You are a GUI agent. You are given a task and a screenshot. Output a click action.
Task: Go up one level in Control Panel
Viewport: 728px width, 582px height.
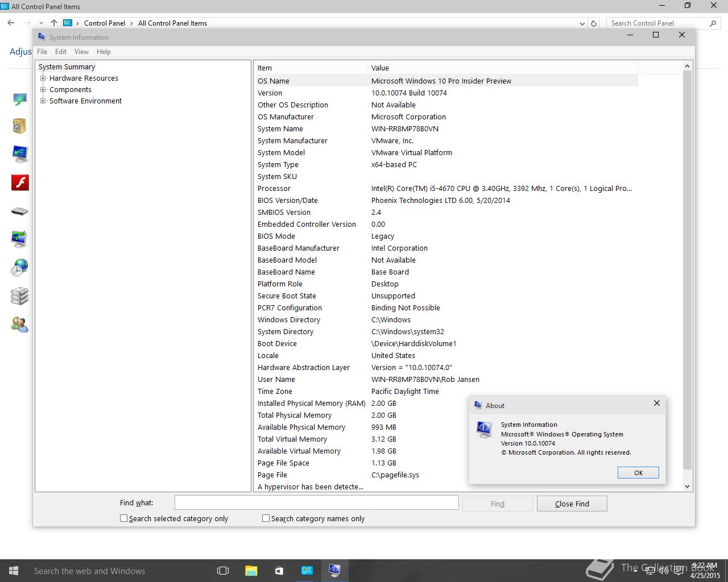click(x=54, y=23)
